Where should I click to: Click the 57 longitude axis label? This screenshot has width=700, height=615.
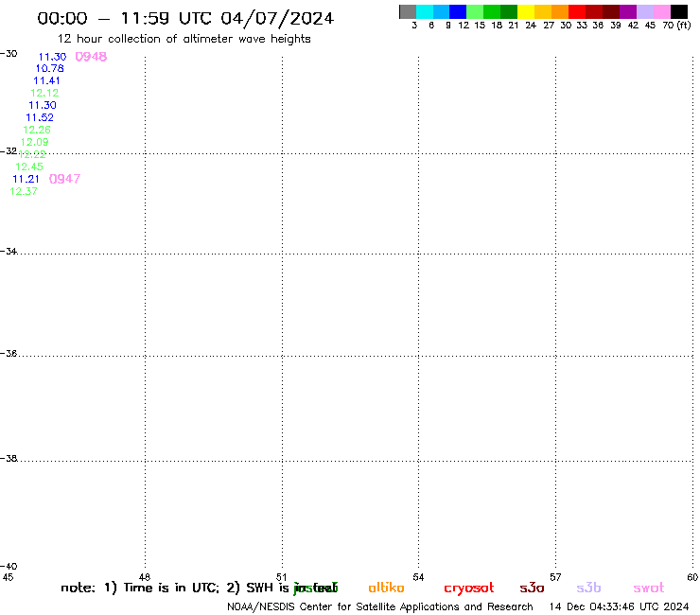click(x=555, y=577)
